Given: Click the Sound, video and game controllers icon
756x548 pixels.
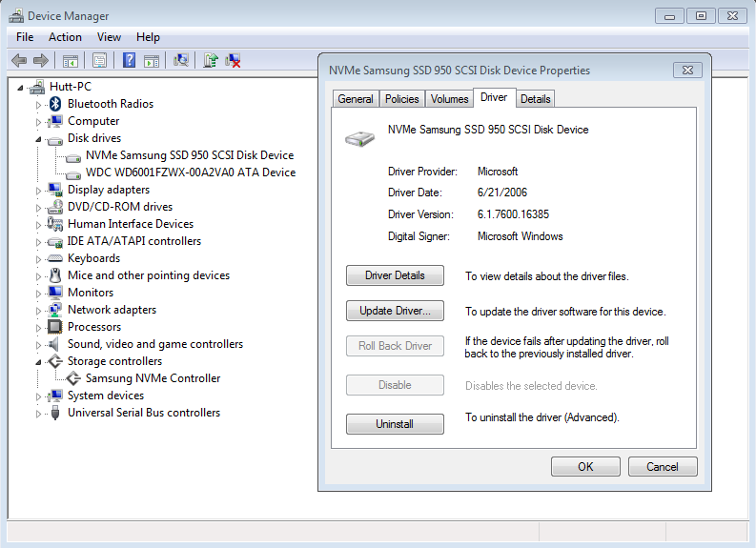Looking at the screenshot, I should (x=53, y=344).
